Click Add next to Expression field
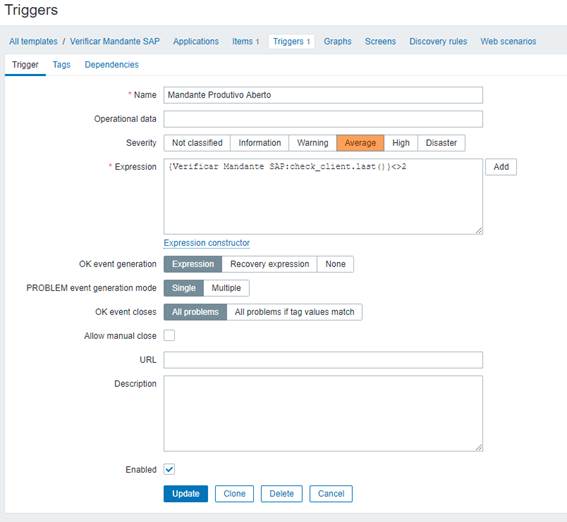Image resolution: width=567 pixels, height=522 pixels. tap(501, 167)
